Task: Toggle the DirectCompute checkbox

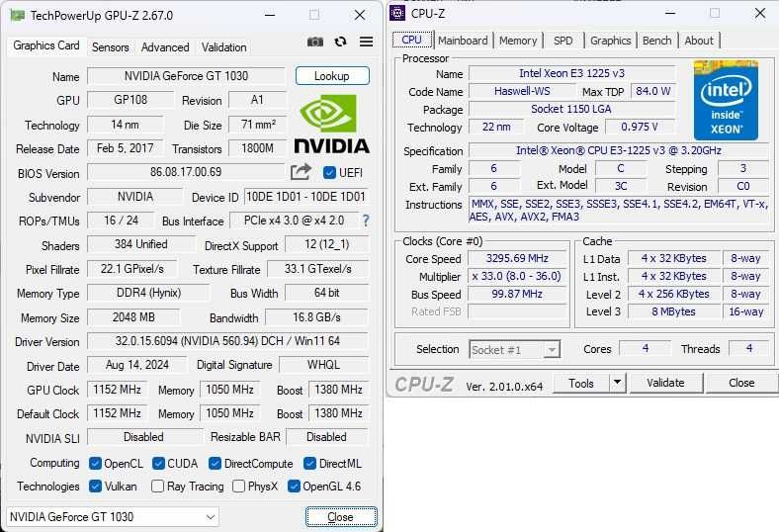Action: coord(216,464)
